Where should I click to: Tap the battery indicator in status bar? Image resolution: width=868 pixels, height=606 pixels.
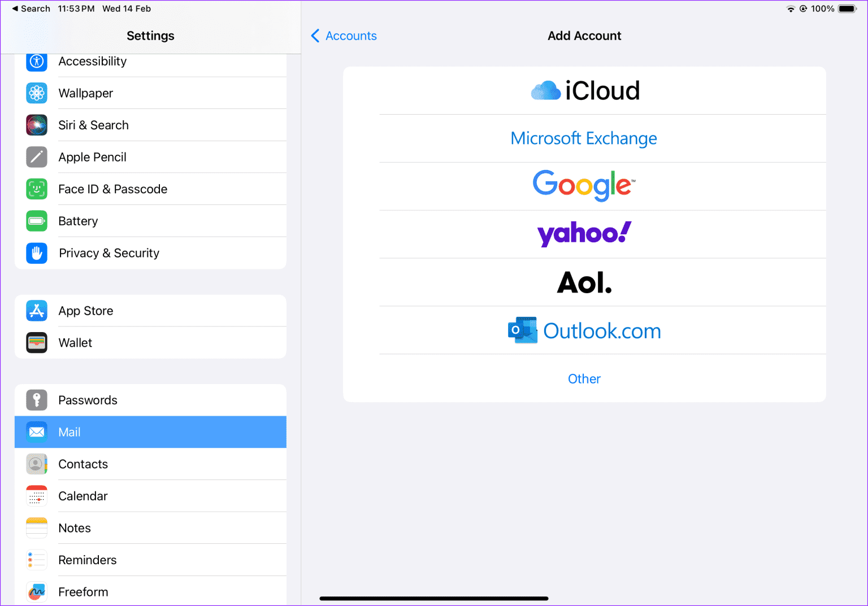pos(848,9)
